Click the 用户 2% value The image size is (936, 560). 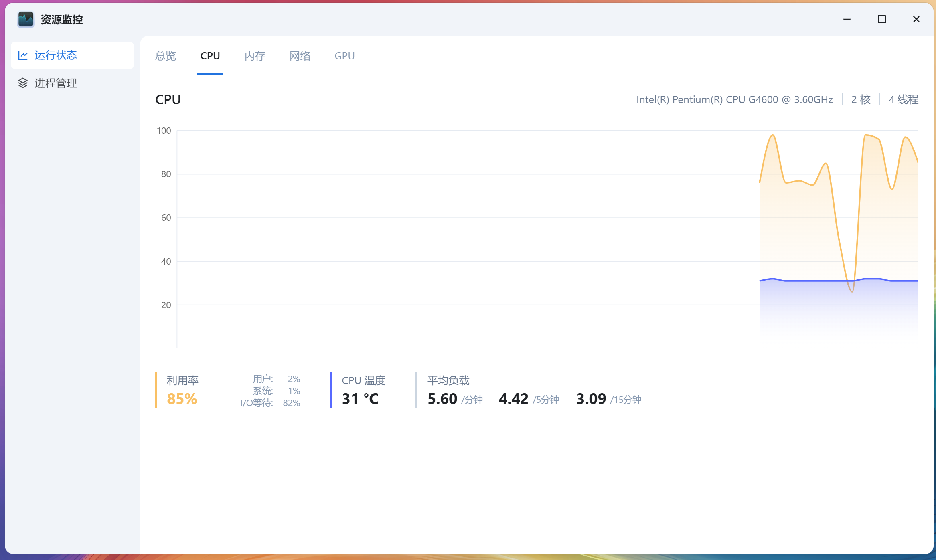(294, 379)
